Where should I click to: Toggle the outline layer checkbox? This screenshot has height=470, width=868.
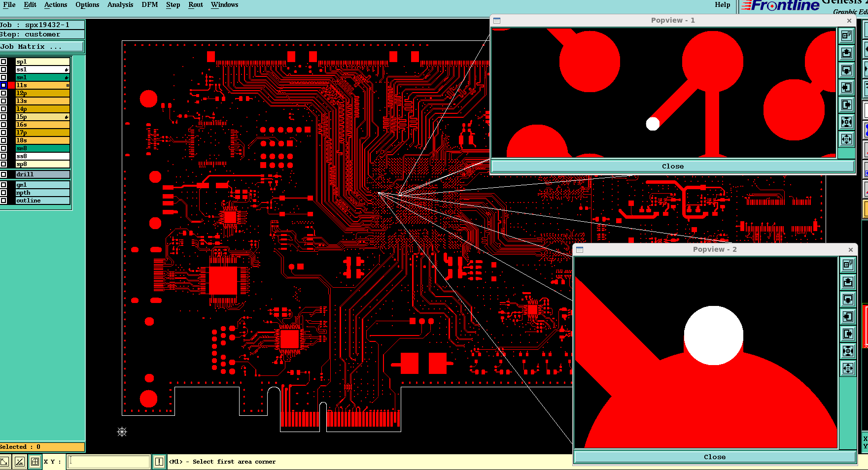pos(3,201)
